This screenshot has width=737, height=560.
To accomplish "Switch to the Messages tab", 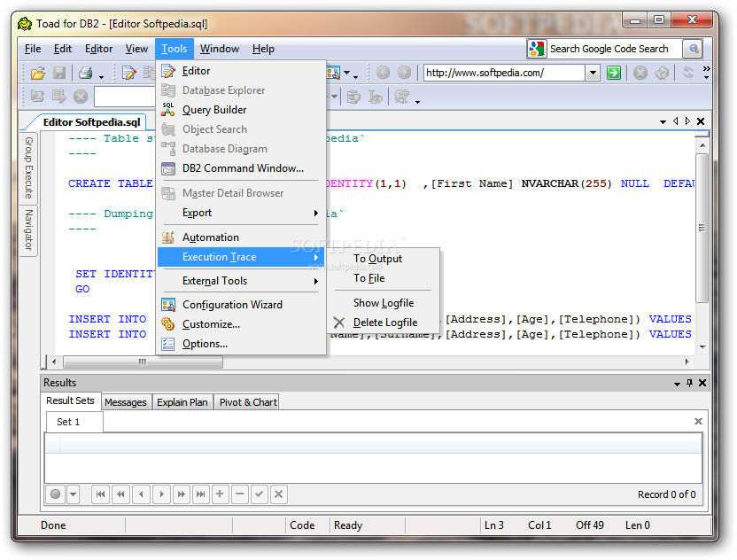I will 126,402.
